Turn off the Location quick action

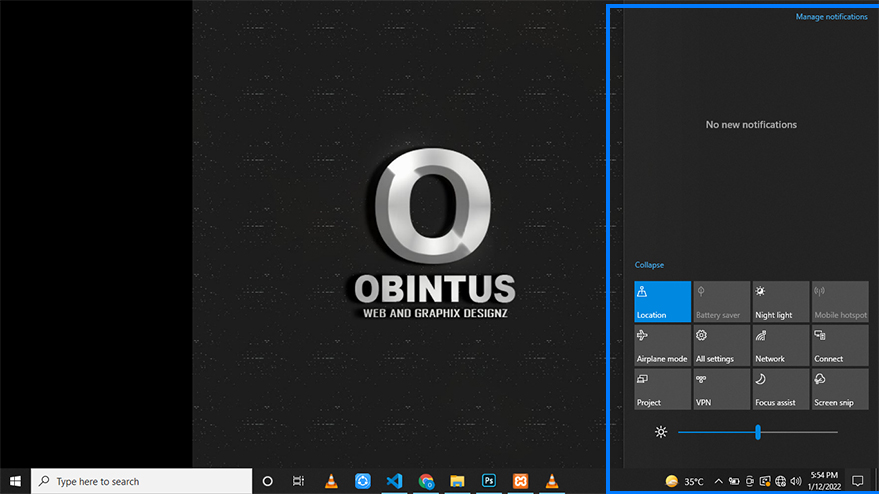click(662, 301)
